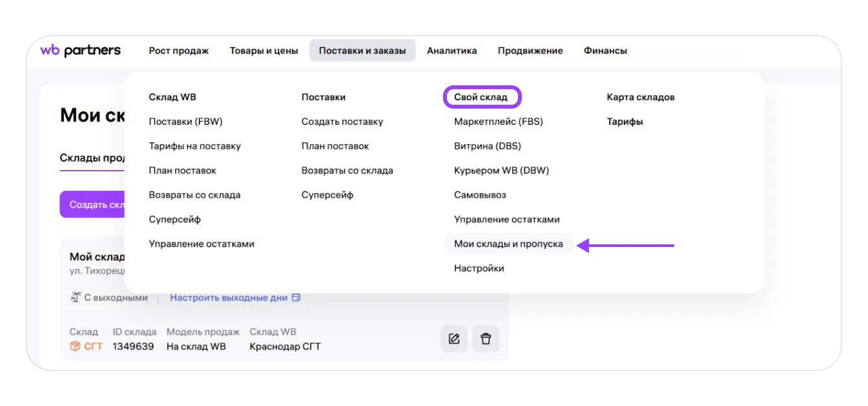Open Тарифы на поставку under Склад WB

194,146
